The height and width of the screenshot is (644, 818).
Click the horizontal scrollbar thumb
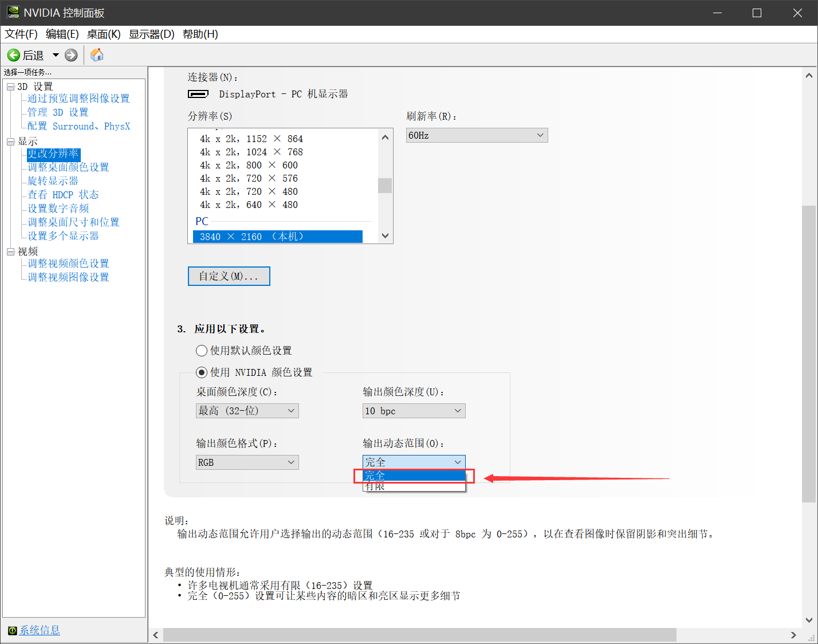pyautogui.click(x=420, y=635)
